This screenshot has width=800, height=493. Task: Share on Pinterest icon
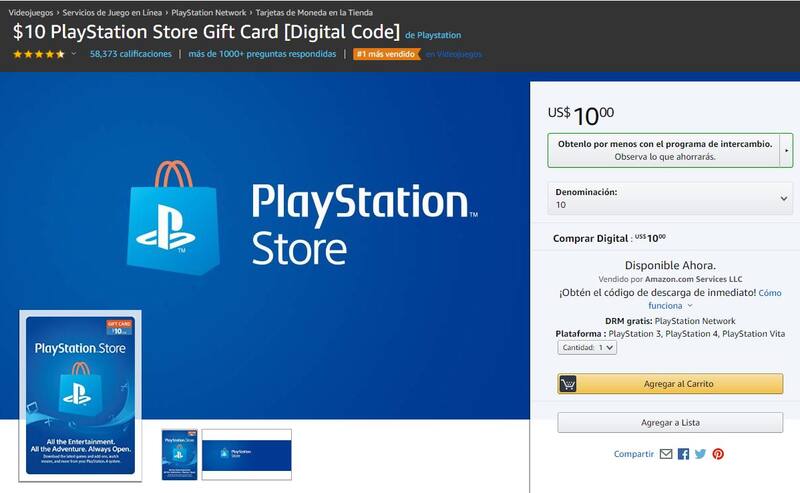(x=718, y=454)
